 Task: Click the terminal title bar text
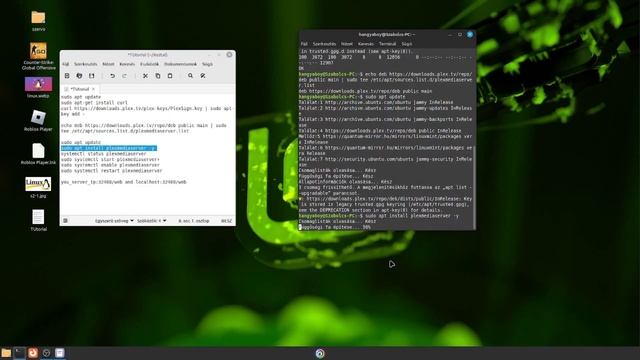click(x=387, y=35)
